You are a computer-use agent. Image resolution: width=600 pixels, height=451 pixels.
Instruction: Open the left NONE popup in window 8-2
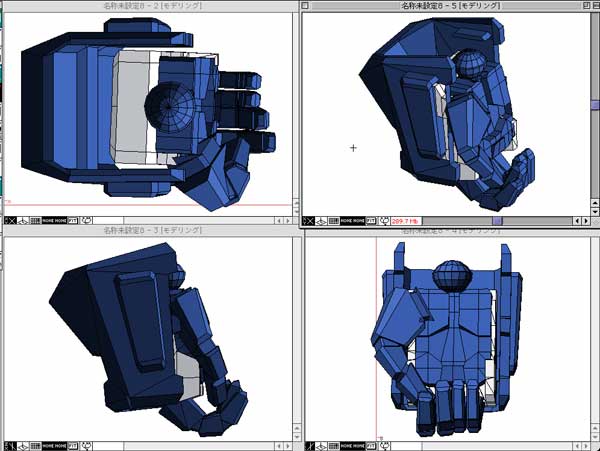pyautogui.click(x=48, y=221)
